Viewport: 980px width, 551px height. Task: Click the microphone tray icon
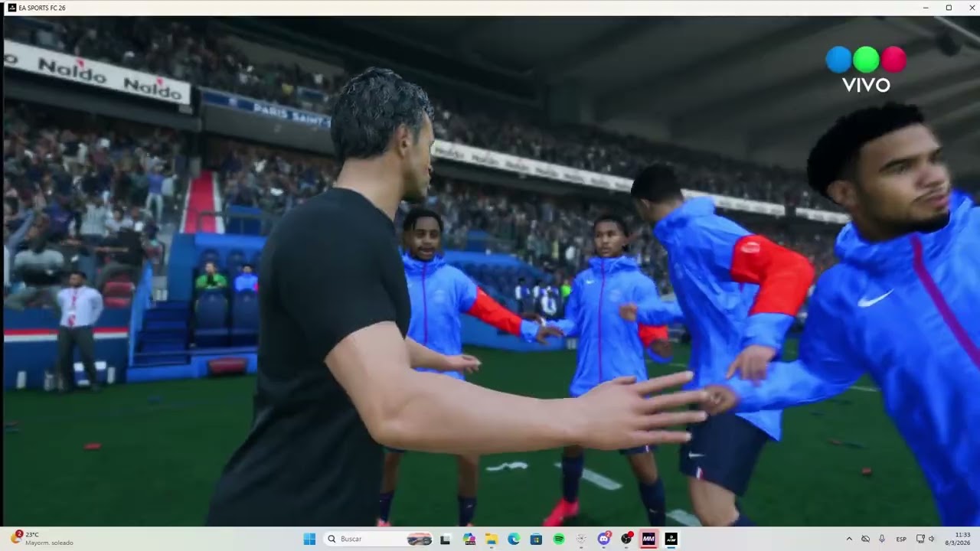click(882, 539)
